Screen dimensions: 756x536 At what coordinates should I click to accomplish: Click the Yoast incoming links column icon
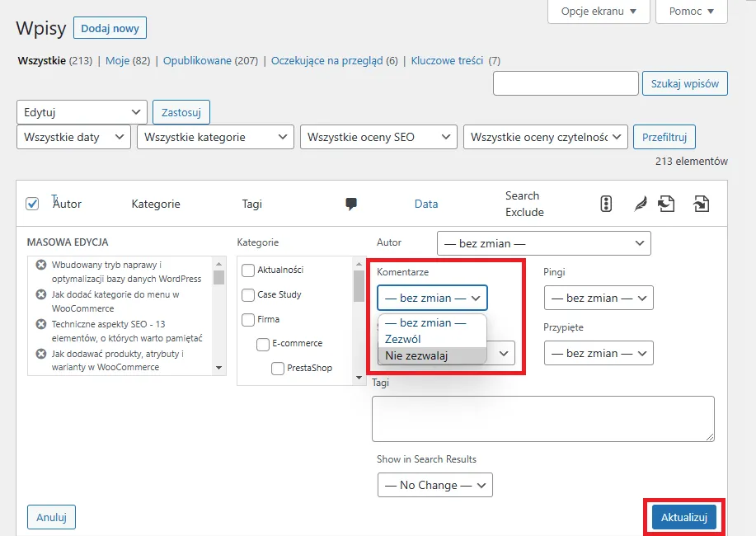click(x=702, y=203)
